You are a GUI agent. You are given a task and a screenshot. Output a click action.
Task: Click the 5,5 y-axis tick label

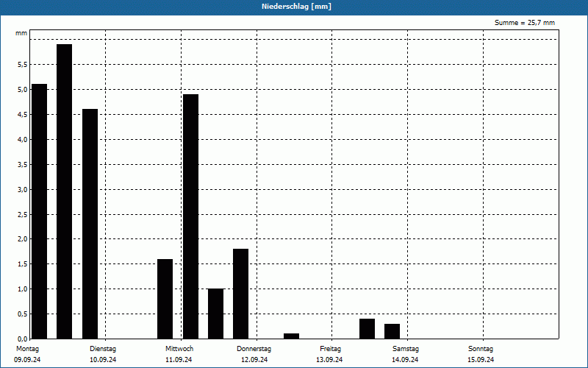[23, 65]
